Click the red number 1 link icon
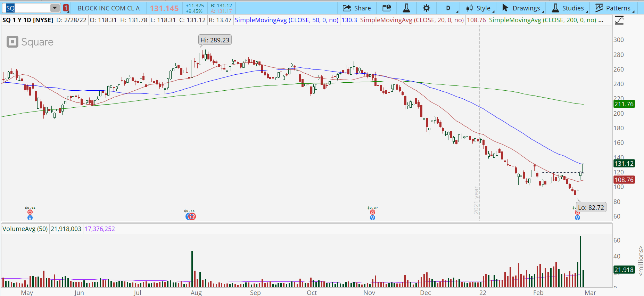644x296 pixels. pos(66,8)
